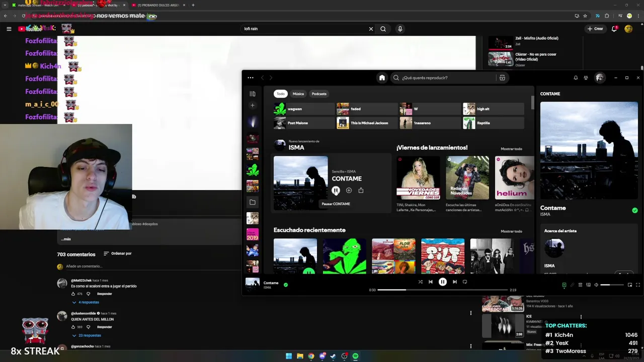Open the lyrics microphone icon
The image size is (644, 362).
point(572,285)
